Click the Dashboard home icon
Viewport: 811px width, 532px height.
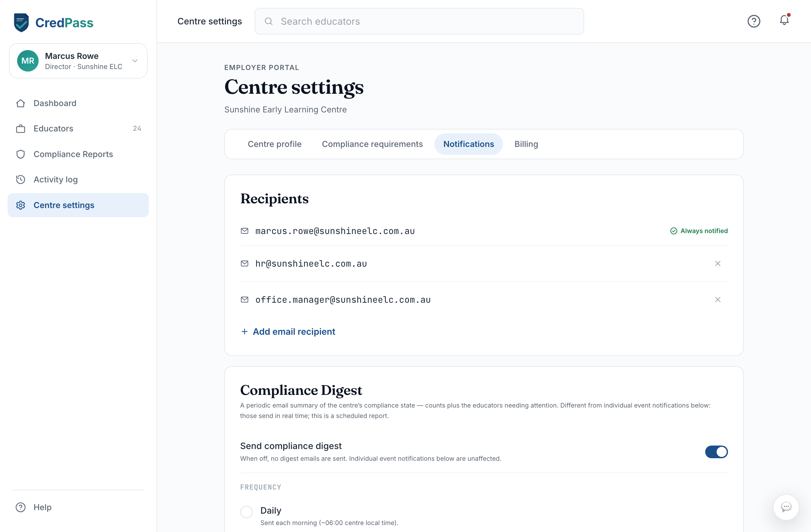tap(21, 103)
